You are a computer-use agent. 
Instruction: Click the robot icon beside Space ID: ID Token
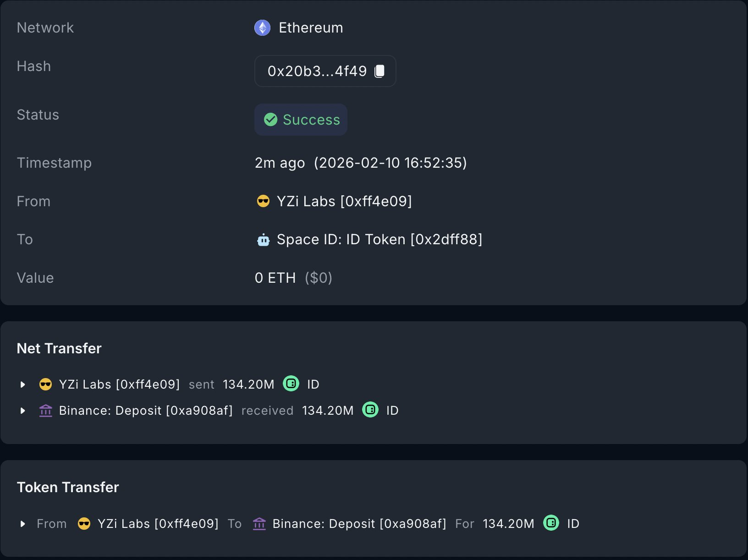click(x=263, y=240)
